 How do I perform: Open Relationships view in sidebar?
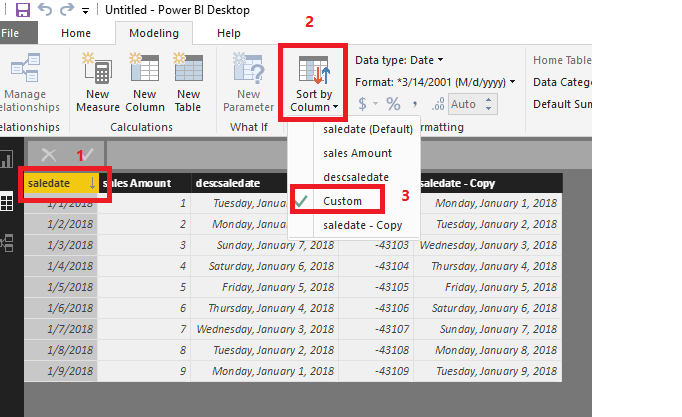pyautogui.click(x=7, y=243)
